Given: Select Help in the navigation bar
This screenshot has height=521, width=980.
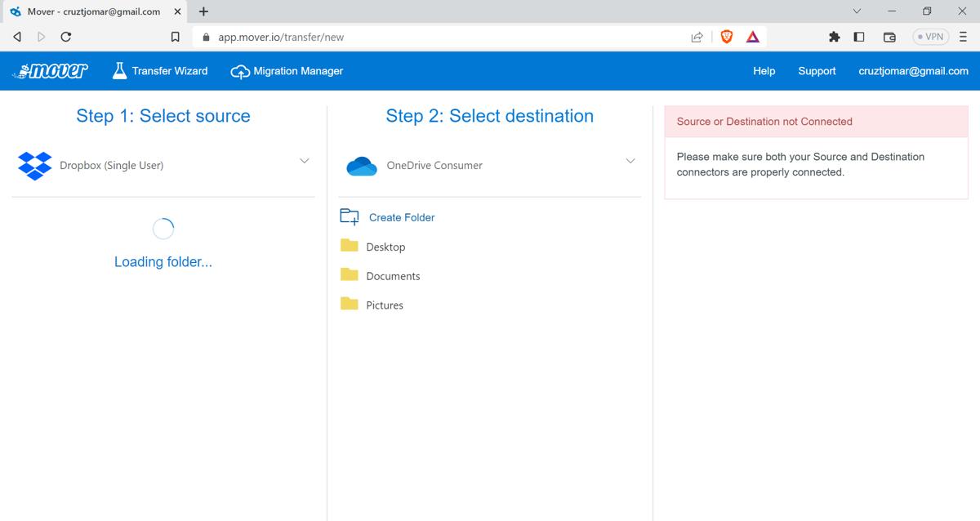Looking at the screenshot, I should (x=764, y=71).
